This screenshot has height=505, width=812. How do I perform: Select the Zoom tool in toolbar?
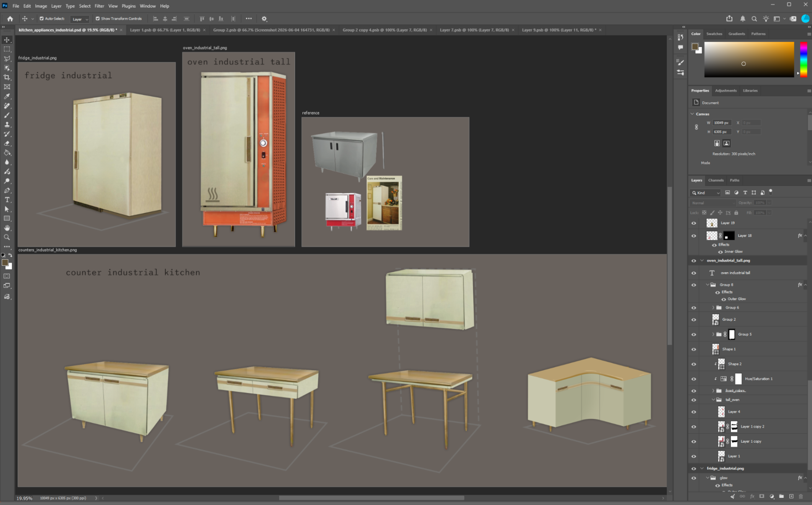[7, 237]
